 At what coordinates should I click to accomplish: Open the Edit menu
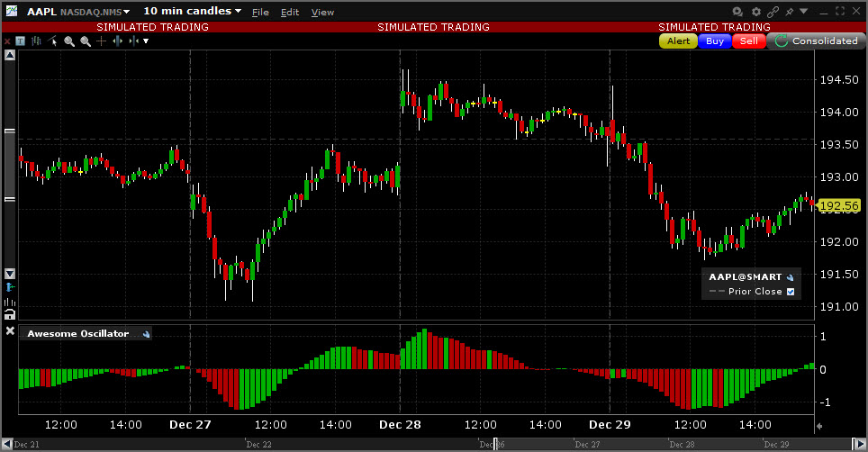[290, 13]
